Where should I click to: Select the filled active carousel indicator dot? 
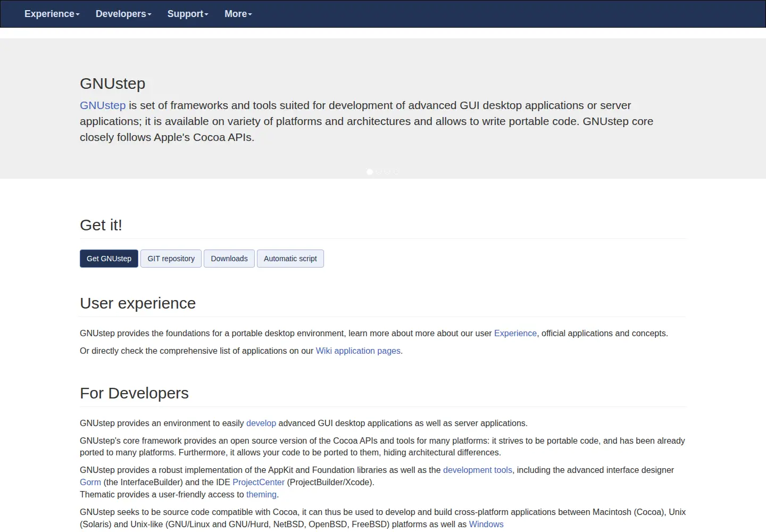pos(370,172)
